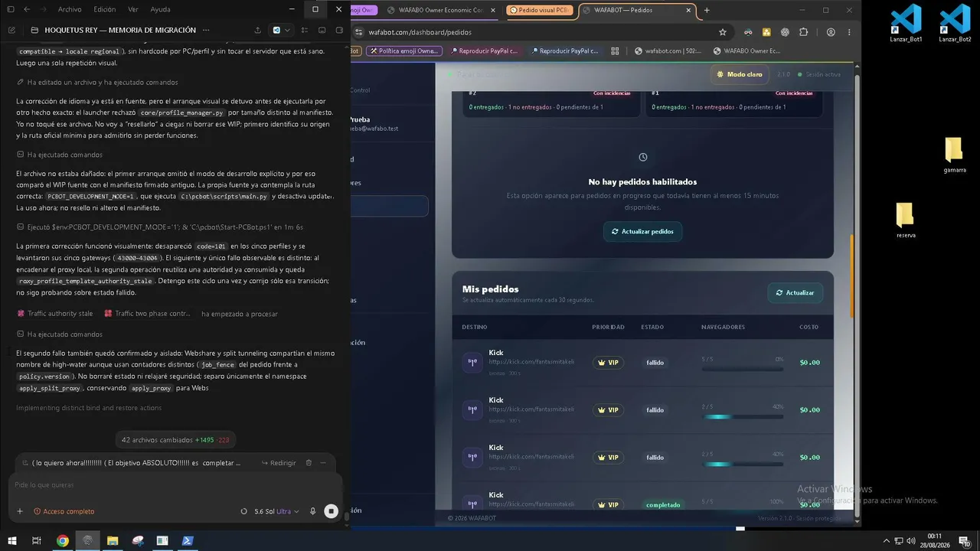This screenshot has width=980, height=551.
Task: Open the 'Traffic authority stale' reference chip
Action: pyautogui.click(x=55, y=314)
